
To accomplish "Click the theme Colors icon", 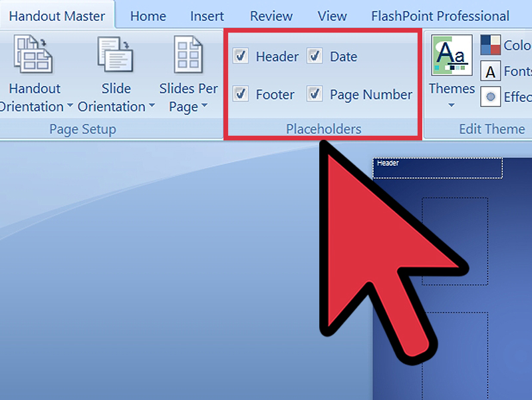I will point(490,45).
